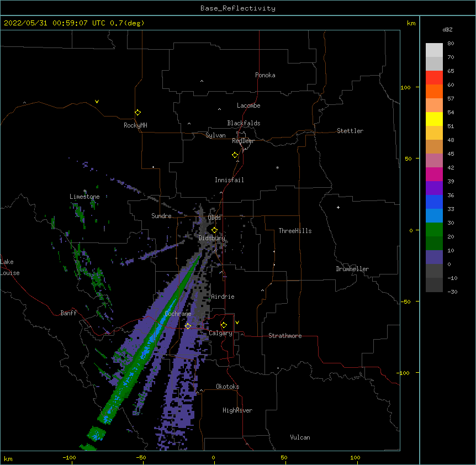Click the -50 tick label on the right axis

click(405, 302)
